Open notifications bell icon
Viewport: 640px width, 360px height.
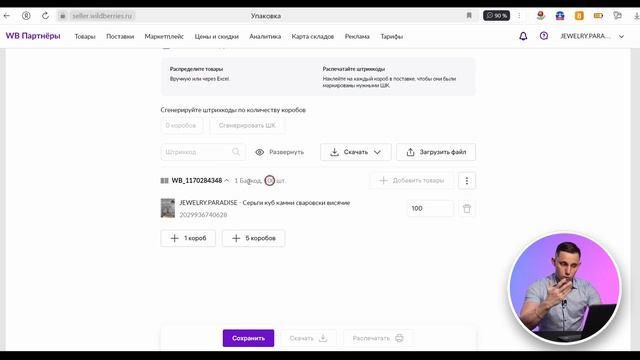(x=523, y=36)
